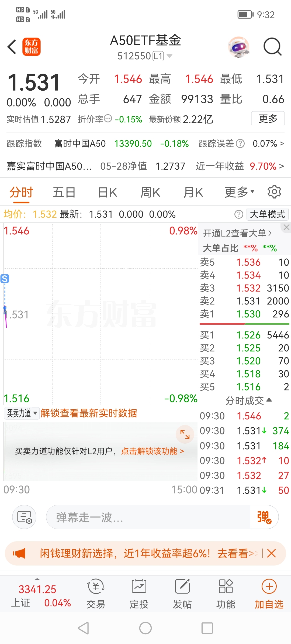Tap the 09:30 1.546 trade row
The height and width of the screenshot is (644, 291).
pyautogui.click(x=244, y=416)
